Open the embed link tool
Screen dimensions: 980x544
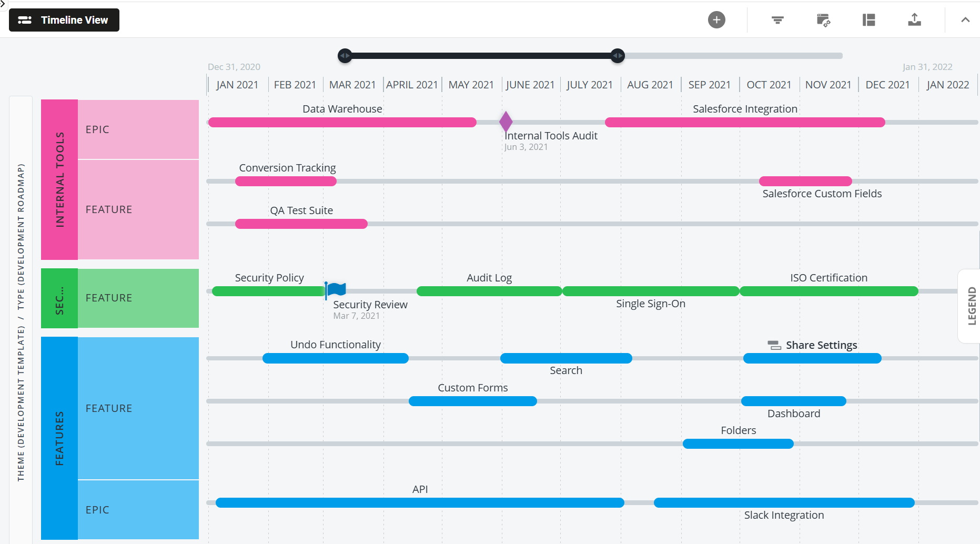[823, 20]
